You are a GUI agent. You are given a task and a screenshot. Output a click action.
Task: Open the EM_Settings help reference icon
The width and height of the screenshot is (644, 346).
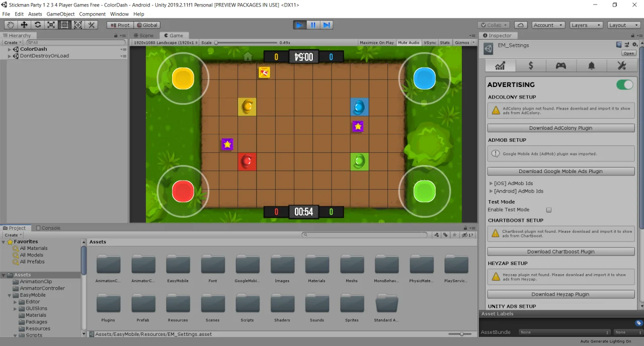[x=619, y=45]
